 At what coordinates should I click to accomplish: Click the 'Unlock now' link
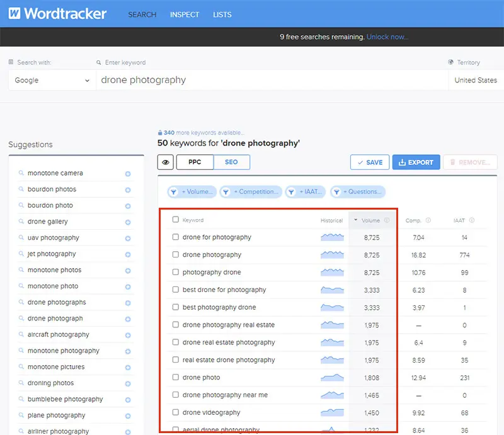click(x=387, y=37)
